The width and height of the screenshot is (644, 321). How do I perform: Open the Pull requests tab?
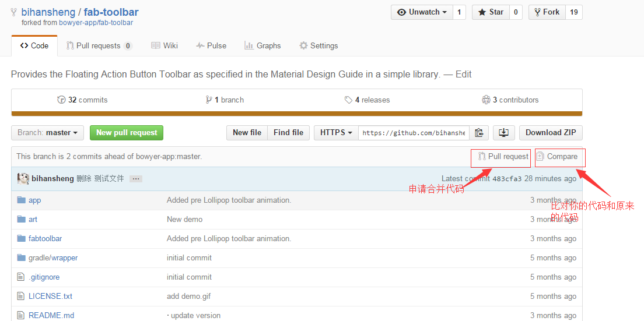pyautogui.click(x=99, y=46)
